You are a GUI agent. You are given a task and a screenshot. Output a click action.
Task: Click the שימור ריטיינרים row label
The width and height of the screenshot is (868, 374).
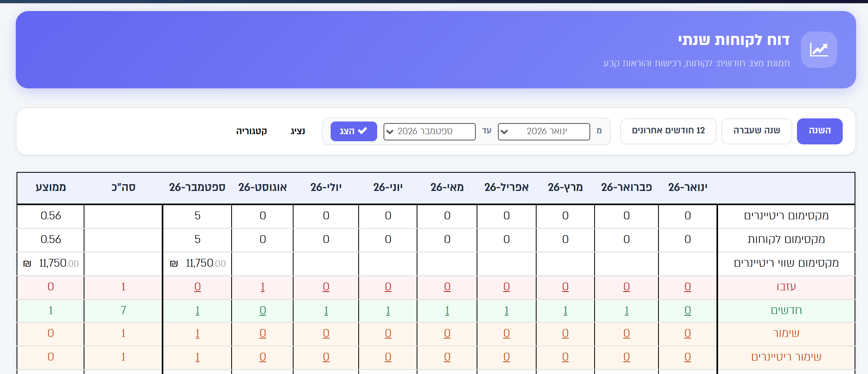point(786,357)
